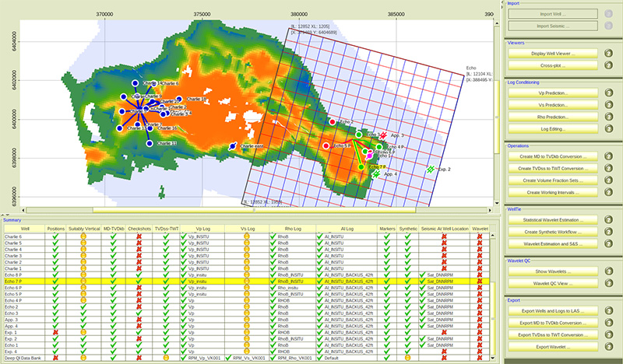Screen dimensions: 623x364
Task: Open help for Show Wavelets
Action: click(x=607, y=272)
